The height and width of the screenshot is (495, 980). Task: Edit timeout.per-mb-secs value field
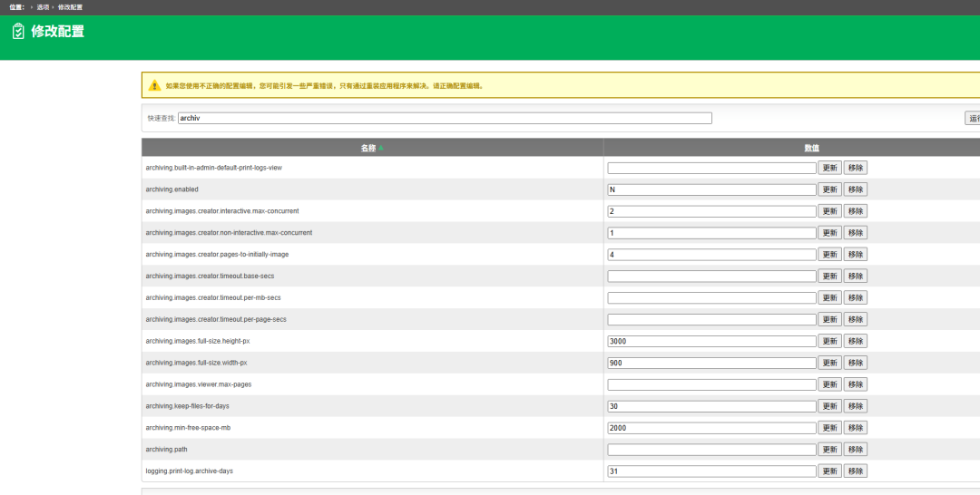(x=711, y=297)
